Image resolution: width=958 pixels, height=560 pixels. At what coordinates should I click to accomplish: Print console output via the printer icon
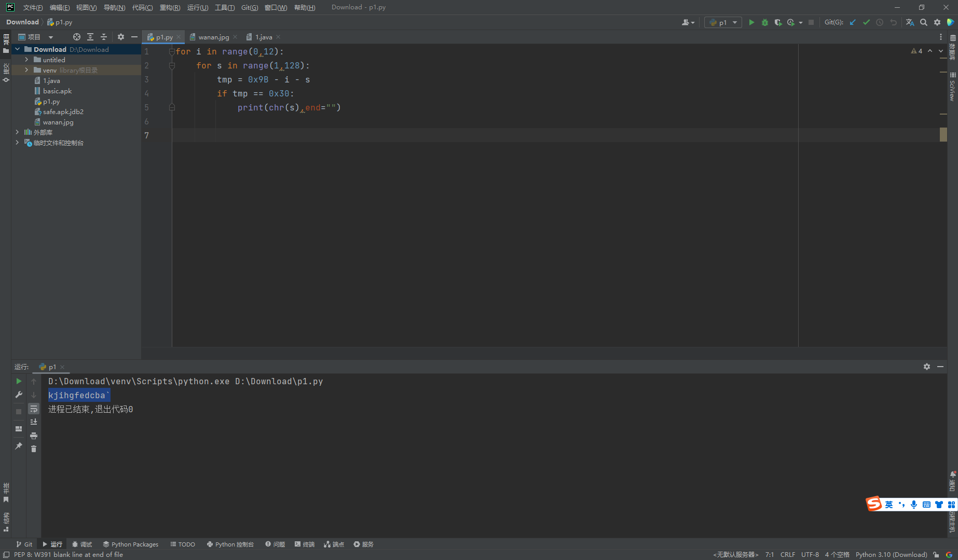[x=34, y=436]
